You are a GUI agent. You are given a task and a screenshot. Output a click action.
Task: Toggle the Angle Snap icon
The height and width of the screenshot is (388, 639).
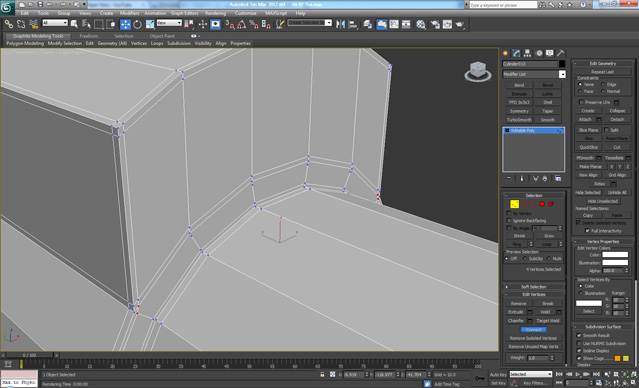coord(242,24)
